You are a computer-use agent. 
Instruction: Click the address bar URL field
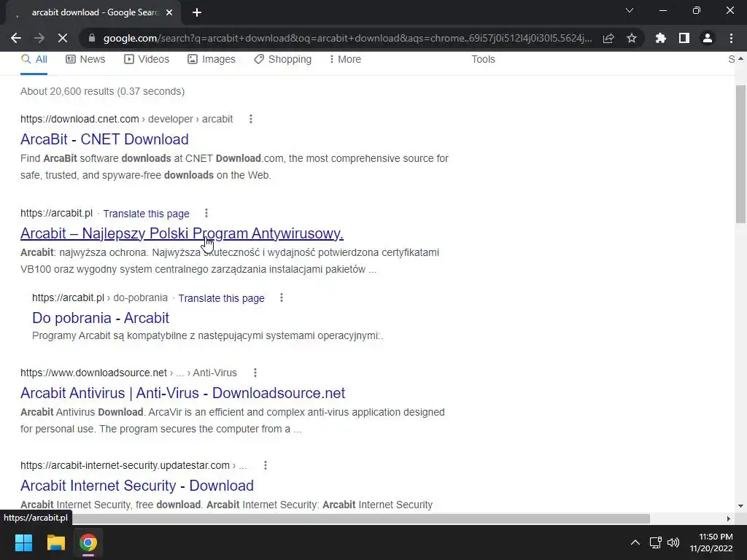pyautogui.click(x=347, y=38)
